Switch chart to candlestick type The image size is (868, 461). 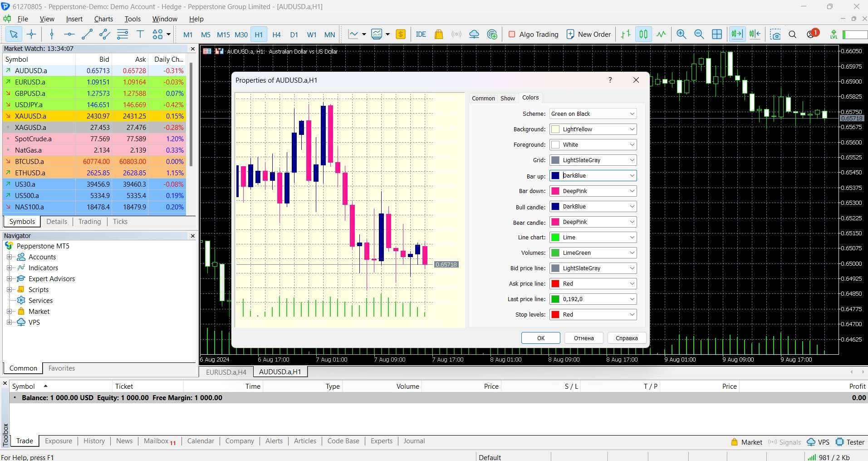(643, 34)
